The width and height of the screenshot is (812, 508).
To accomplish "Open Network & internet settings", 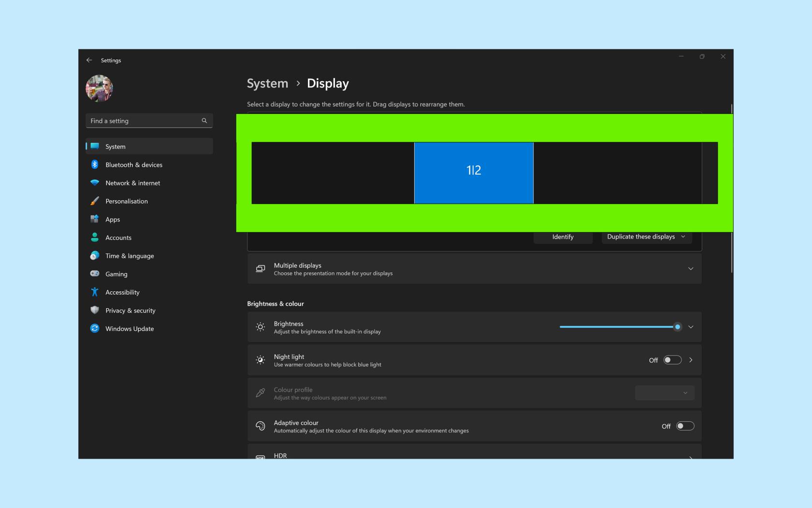I will click(149, 183).
